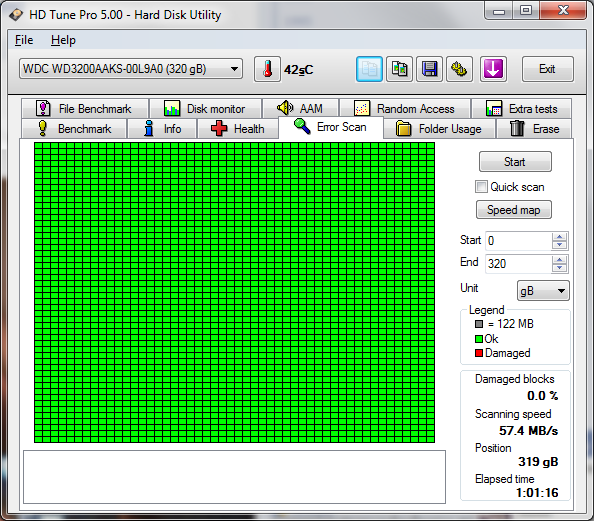The width and height of the screenshot is (594, 521).
Task: Increase the End value with up arrow
Action: click(559, 260)
